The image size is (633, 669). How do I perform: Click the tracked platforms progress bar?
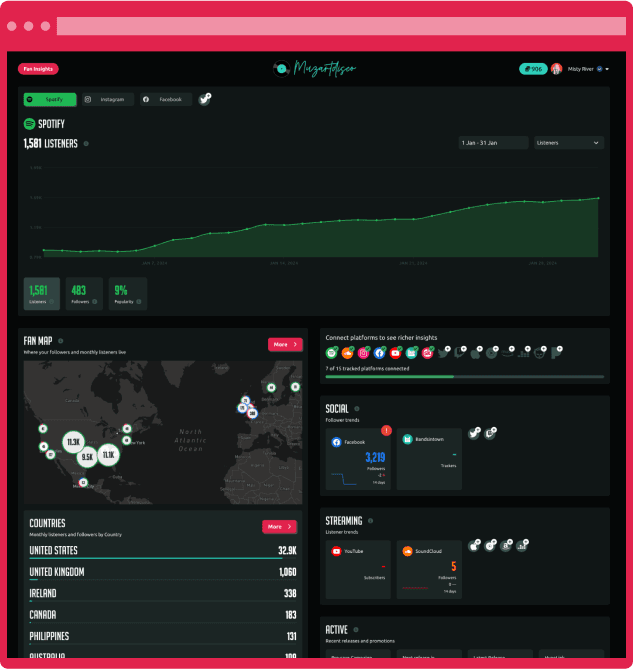(x=465, y=377)
